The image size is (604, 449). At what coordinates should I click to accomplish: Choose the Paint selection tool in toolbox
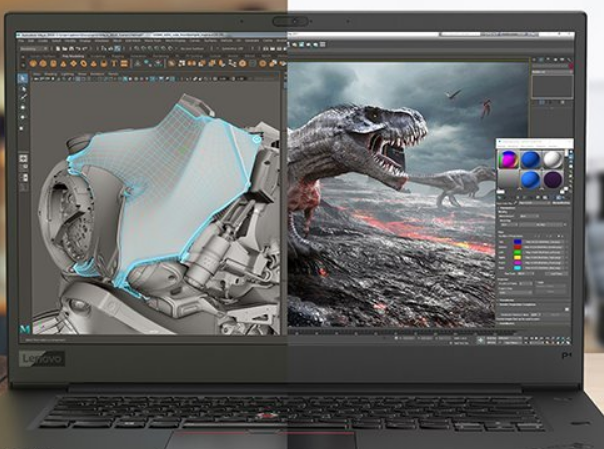23,97
